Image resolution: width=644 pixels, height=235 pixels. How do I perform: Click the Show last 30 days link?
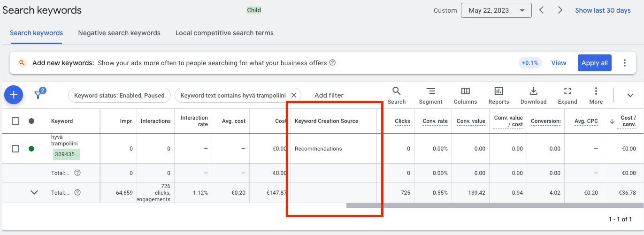coord(603,10)
